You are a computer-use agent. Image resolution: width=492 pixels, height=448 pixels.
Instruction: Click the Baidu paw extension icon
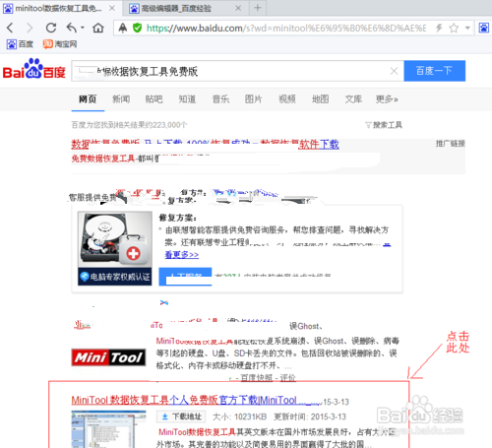click(x=484, y=28)
